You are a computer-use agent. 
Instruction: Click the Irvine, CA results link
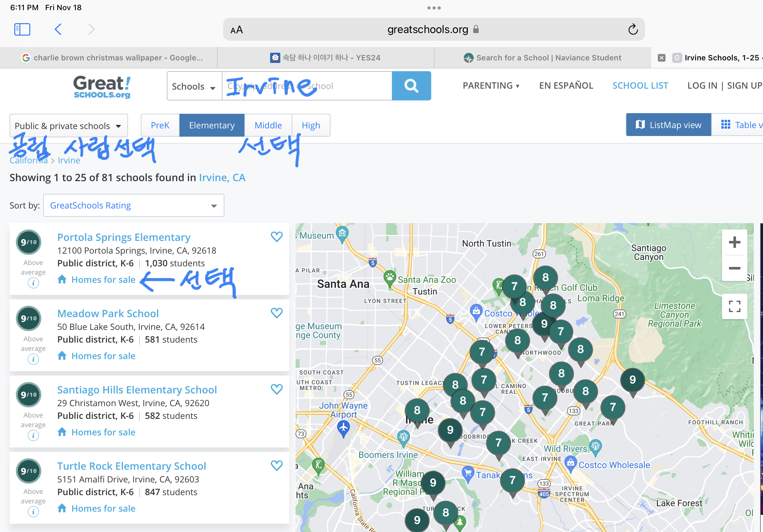coord(222,177)
